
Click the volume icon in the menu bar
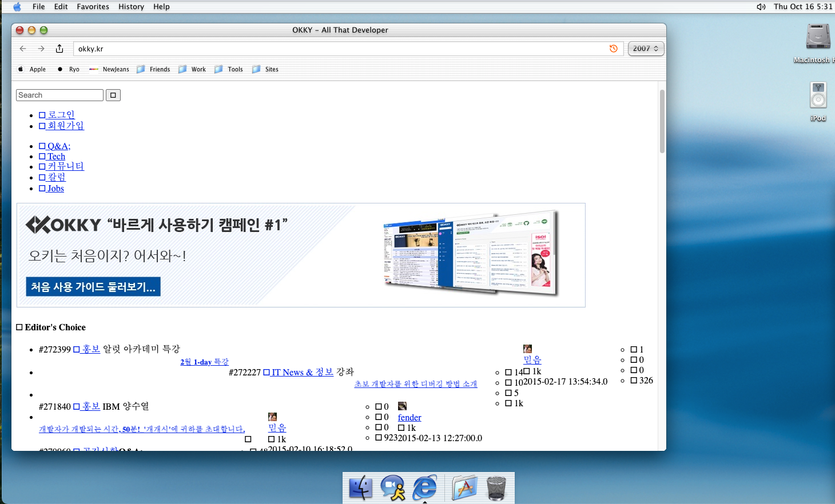click(x=761, y=7)
